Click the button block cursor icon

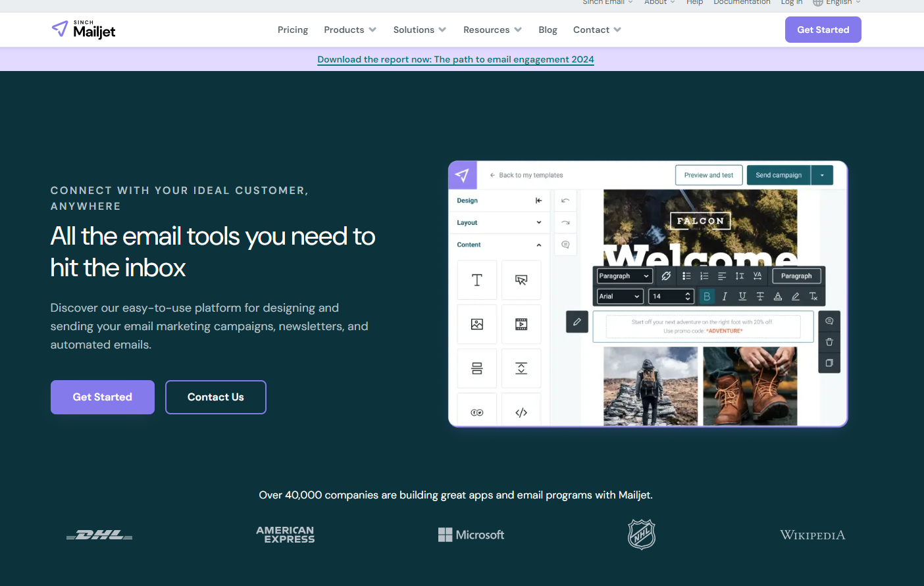521,280
